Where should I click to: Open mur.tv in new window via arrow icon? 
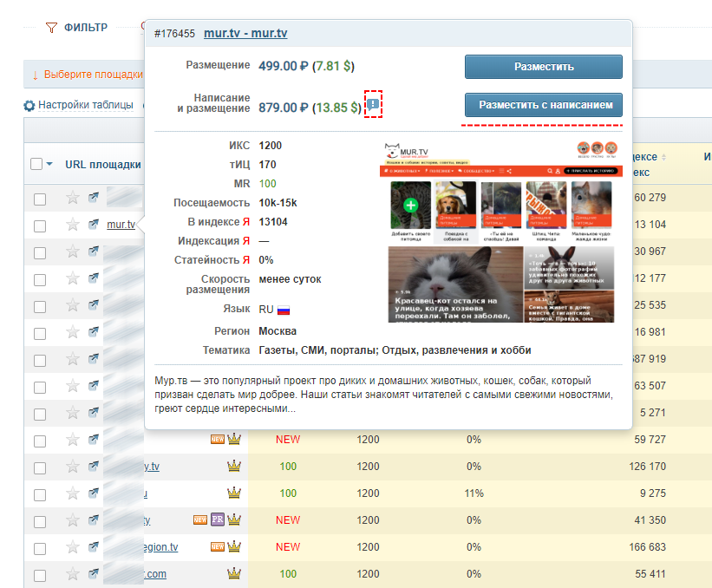click(94, 224)
